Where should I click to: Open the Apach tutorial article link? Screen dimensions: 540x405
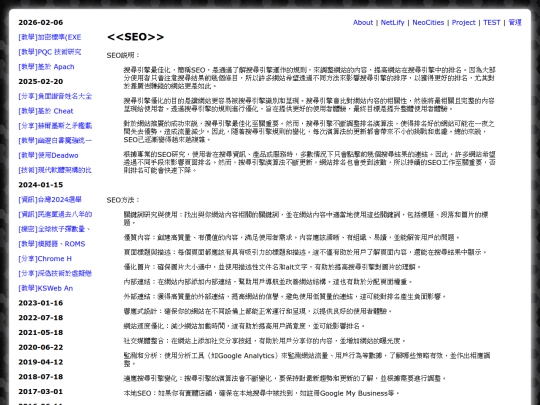coord(46,67)
